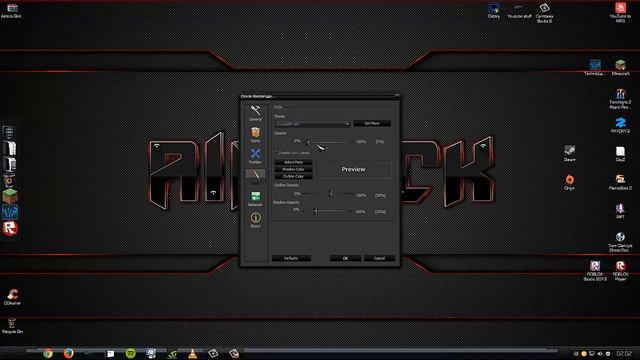Select the Style section in Dock Settings sidebar
The width and height of the screenshot is (640, 360).
[x=256, y=177]
